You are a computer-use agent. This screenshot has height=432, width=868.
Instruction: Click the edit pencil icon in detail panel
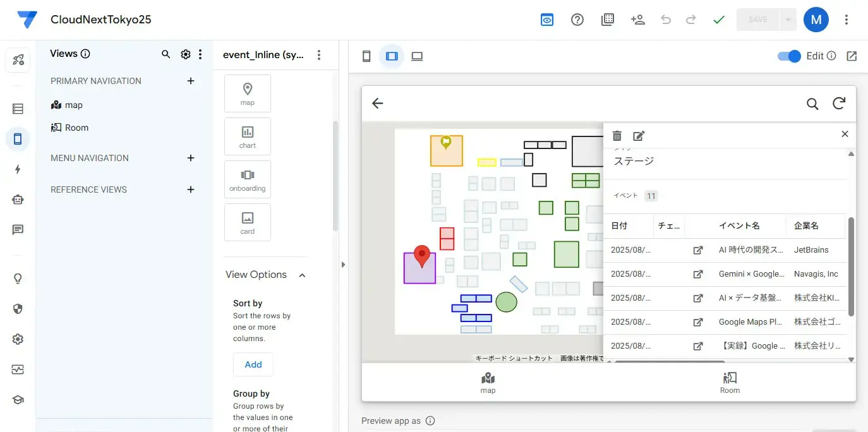[x=639, y=136]
